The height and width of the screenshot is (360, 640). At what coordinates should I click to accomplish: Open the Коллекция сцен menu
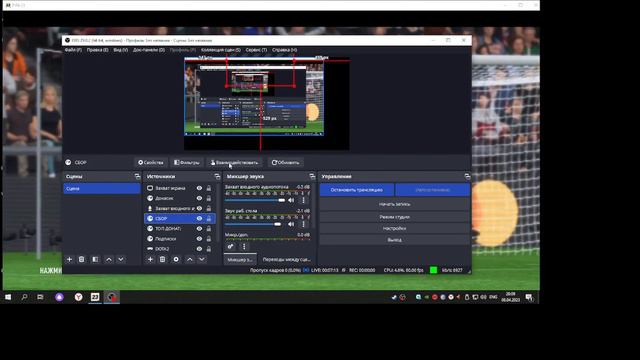pos(221,50)
